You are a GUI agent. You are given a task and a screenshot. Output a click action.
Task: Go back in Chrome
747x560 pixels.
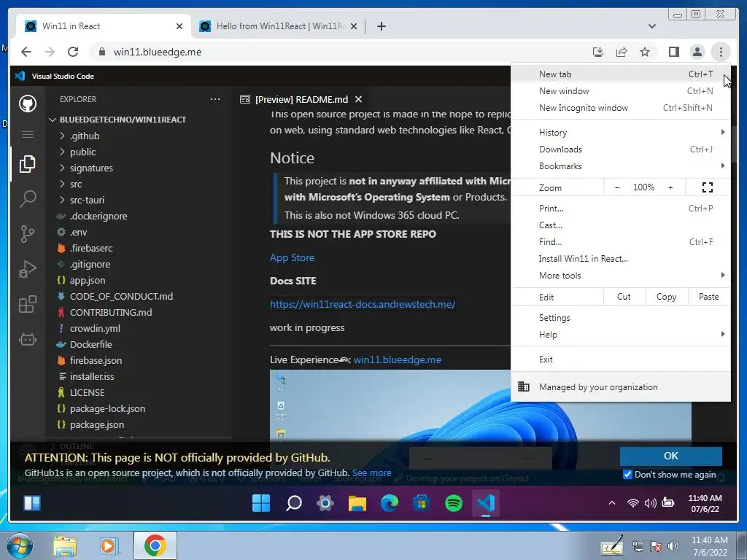tap(26, 52)
